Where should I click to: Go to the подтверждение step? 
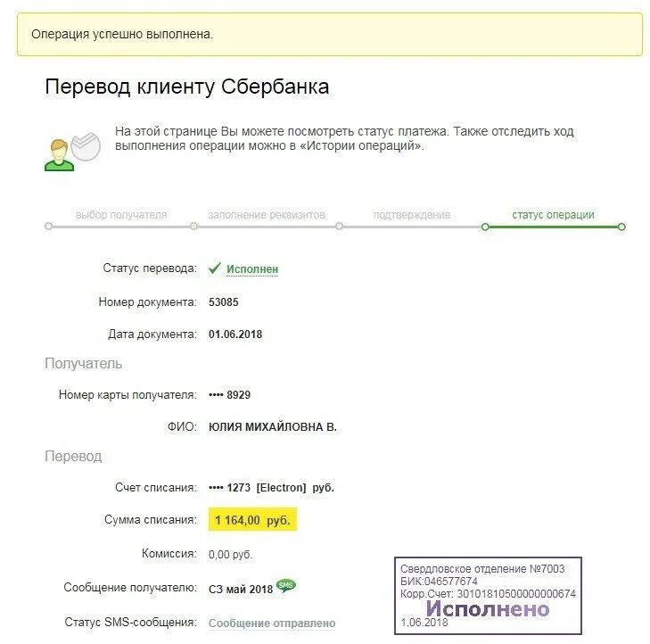412,215
